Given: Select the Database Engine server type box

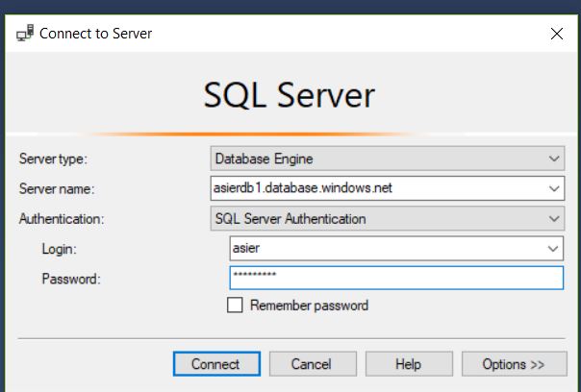Looking at the screenshot, I should click(388, 159).
